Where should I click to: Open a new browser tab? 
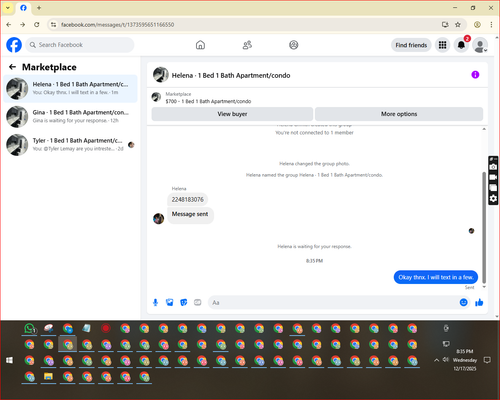point(39,8)
